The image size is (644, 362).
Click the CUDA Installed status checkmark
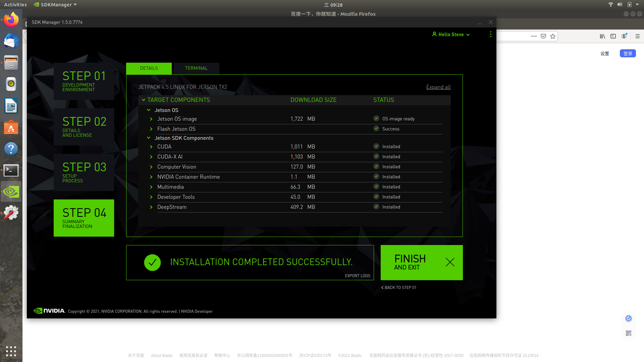(376, 146)
